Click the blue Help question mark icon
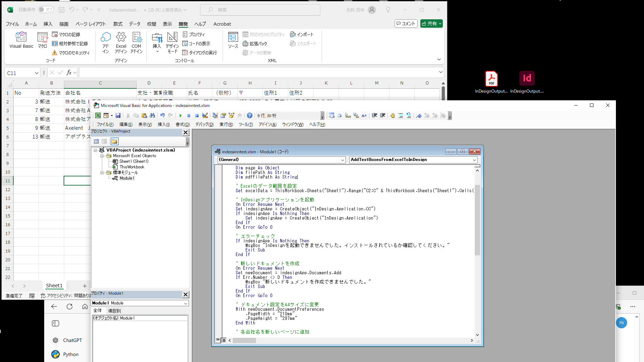The image size is (644, 362). 250,115
